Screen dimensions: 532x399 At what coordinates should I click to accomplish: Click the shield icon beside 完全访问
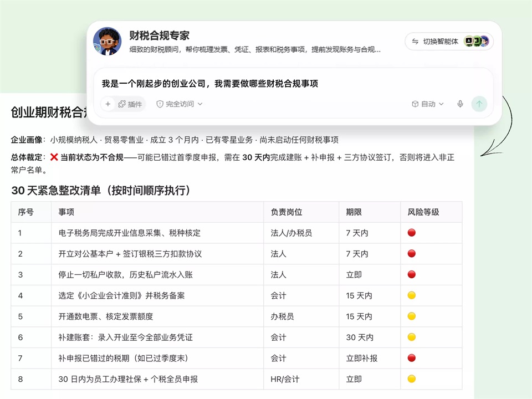pos(160,104)
